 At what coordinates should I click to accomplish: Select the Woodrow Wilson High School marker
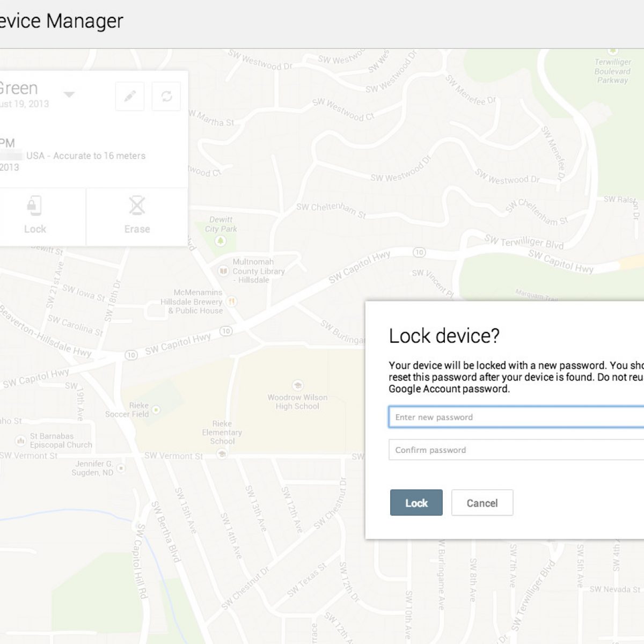[x=297, y=385]
